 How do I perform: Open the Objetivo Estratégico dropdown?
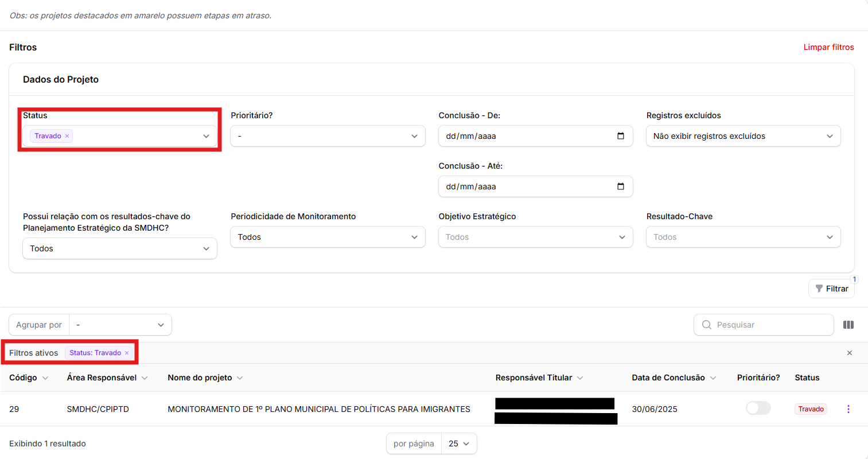coord(535,237)
